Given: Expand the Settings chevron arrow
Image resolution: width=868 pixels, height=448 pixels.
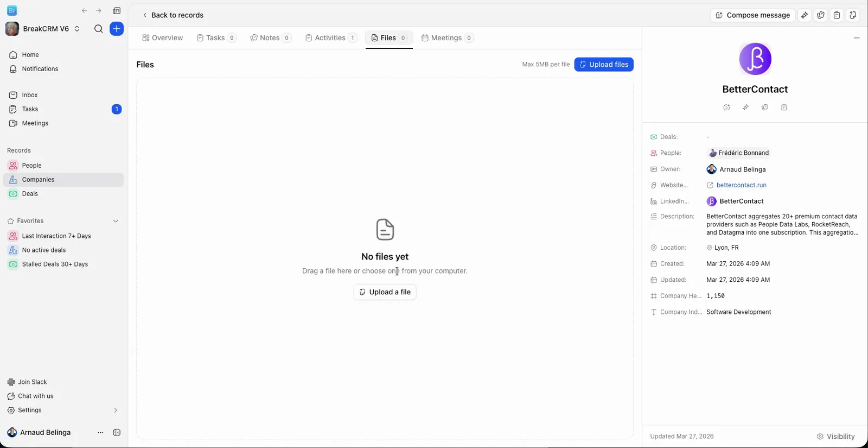Looking at the screenshot, I should [116, 411].
